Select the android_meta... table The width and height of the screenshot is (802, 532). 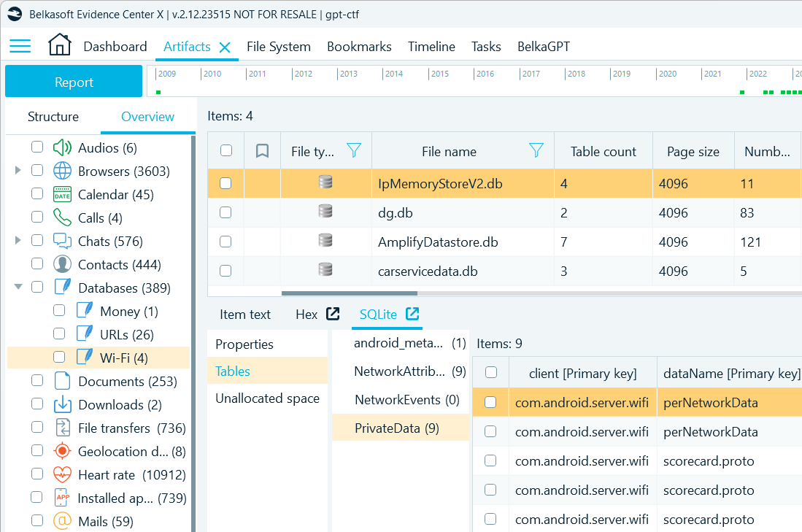401,343
